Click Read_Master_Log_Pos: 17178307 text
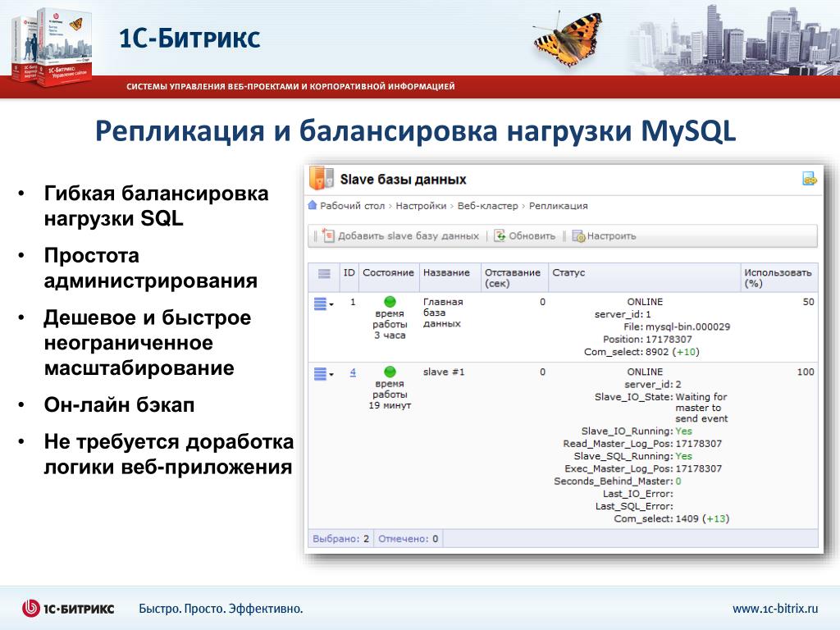The image size is (840, 630). tap(642, 444)
